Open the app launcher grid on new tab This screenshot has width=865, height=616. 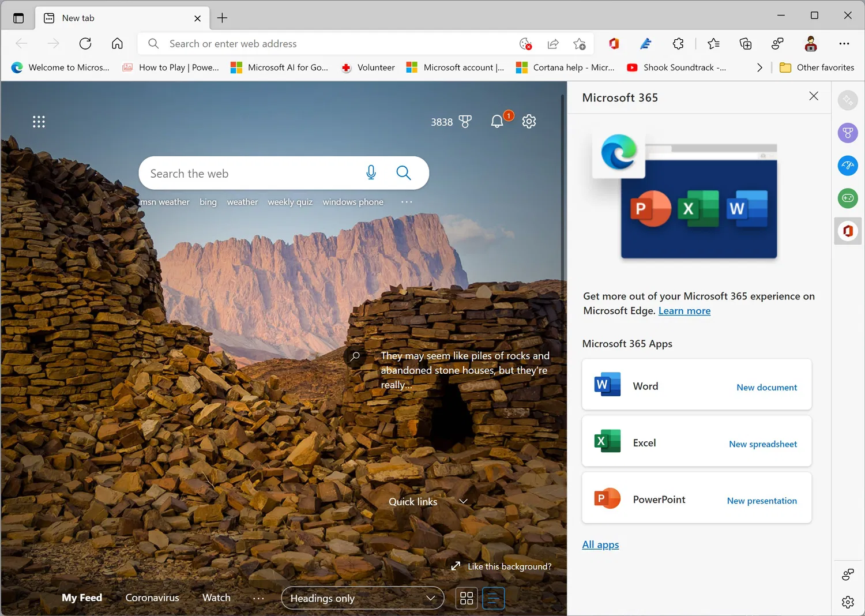pos(39,122)
